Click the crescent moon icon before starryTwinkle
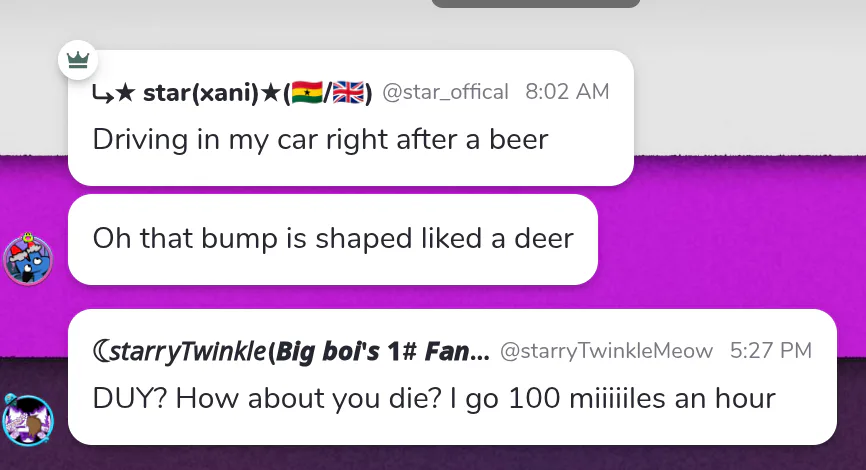Screen dimensions: 866x470 coord(101,351)
